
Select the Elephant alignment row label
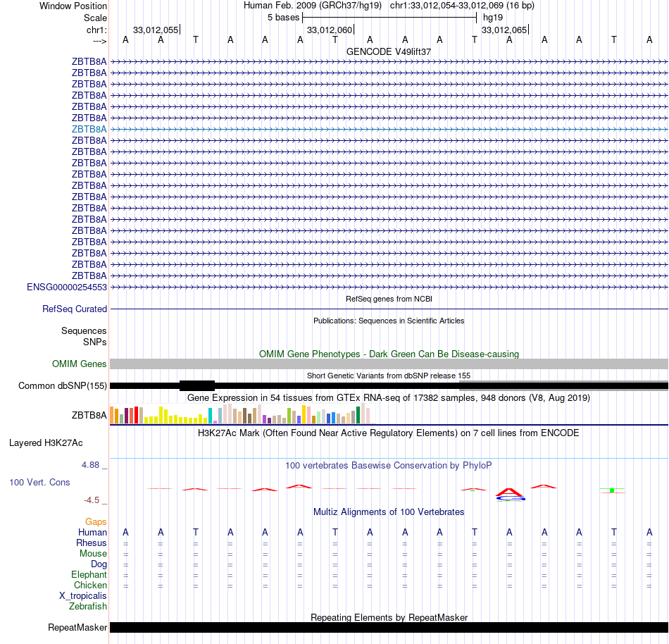coord(89,574)
